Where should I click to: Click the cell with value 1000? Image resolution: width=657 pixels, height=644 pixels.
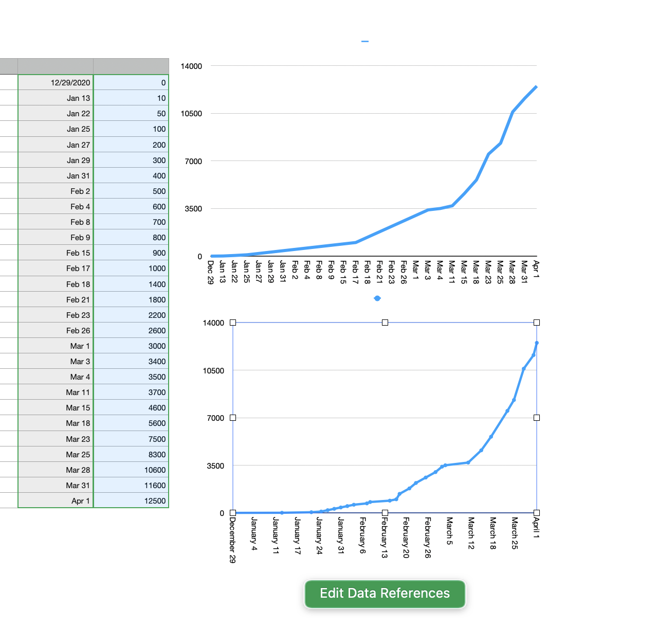(x=131, y=268)
